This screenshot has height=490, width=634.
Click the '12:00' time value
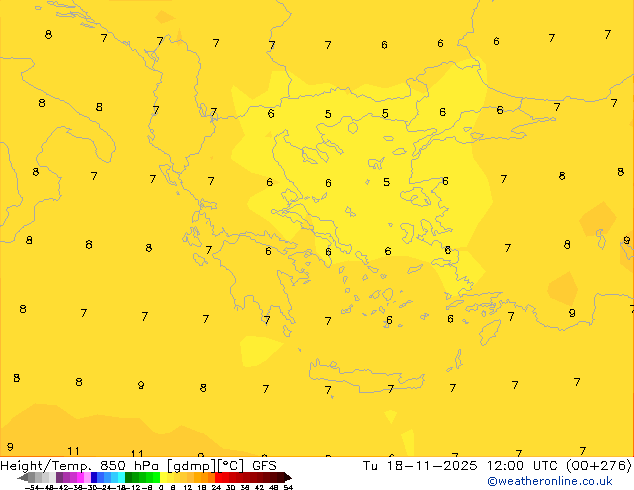505,466
